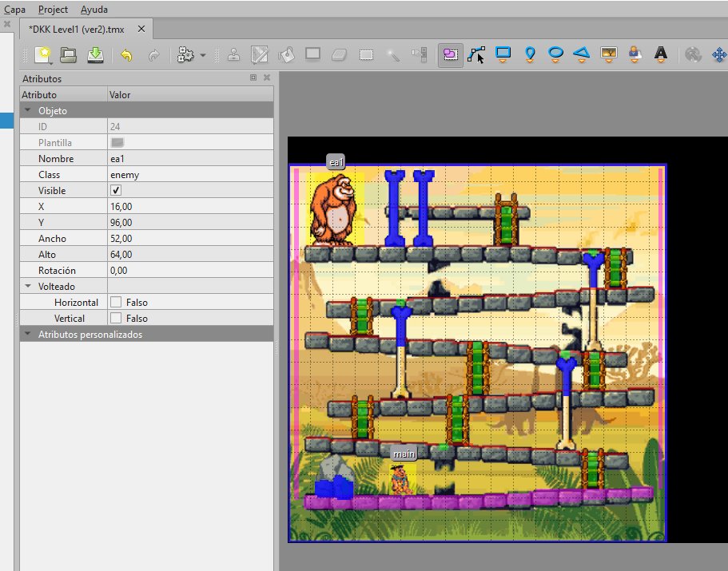Float the Atributos panel with its undock icon
This screenshot has height=571, width=728.
coord(253,77)
